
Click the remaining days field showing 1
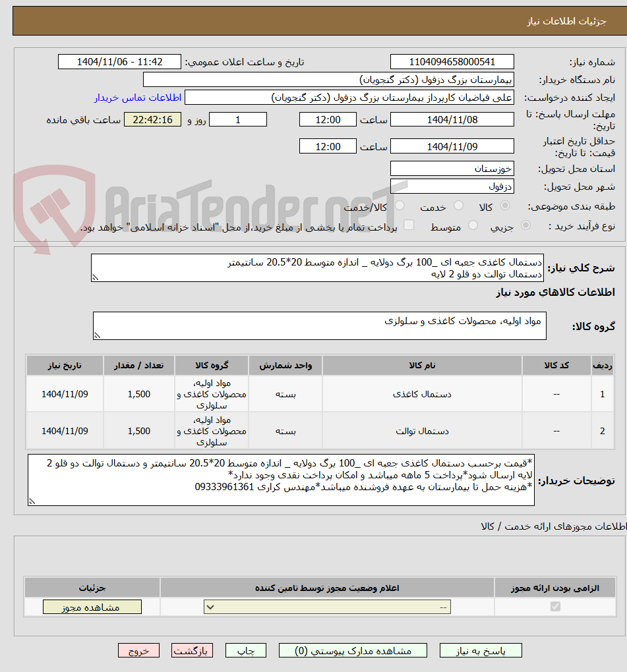pos(238,119)
